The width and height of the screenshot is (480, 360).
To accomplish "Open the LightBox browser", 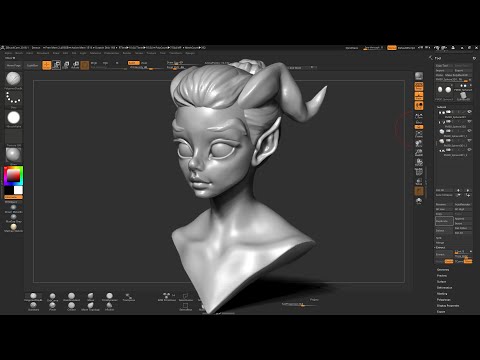I will click(32, 65).
